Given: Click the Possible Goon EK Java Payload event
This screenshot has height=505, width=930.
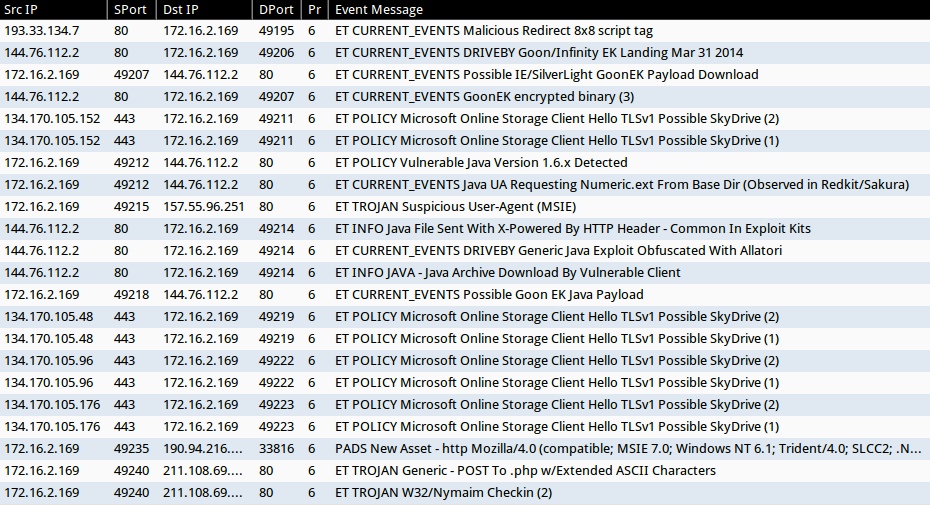Looking at the screenshot, I should pyautogui.click(x=489, y=295).
